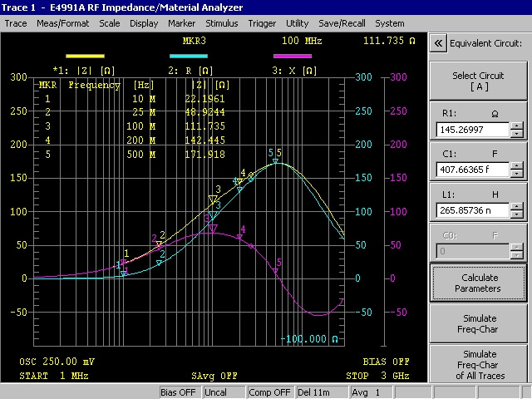
Task: Decrease C1 with the down stepper arrow
Action: (x=517, y=174)
